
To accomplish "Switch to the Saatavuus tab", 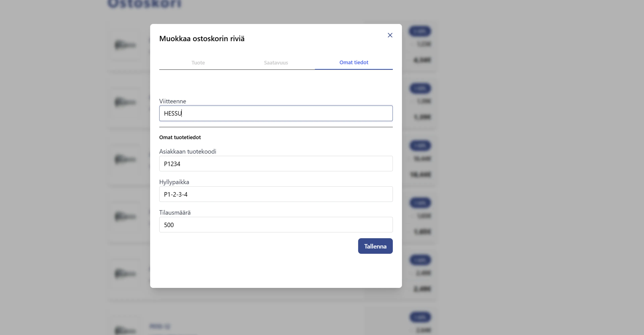I will tap(276, 63).
